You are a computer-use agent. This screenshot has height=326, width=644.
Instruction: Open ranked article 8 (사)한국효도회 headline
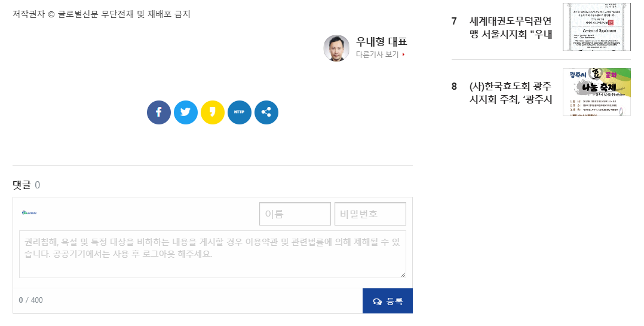point(511,93)
